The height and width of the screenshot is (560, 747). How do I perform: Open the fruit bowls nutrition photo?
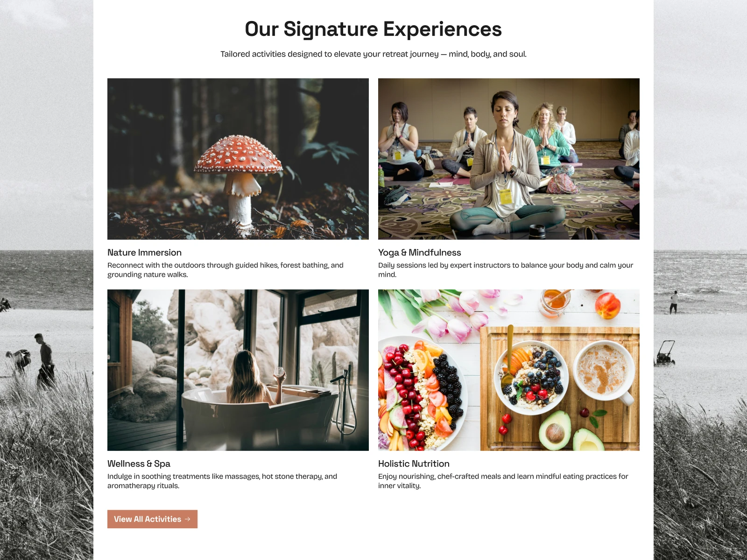coord(509,370)
